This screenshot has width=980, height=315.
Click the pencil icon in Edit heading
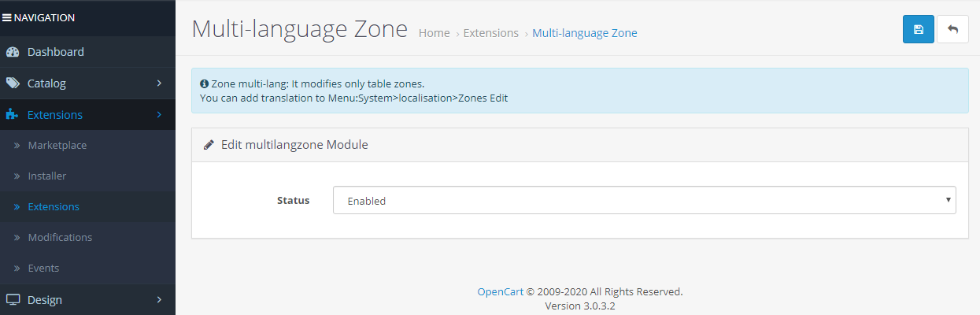click(x=209, y=145)
